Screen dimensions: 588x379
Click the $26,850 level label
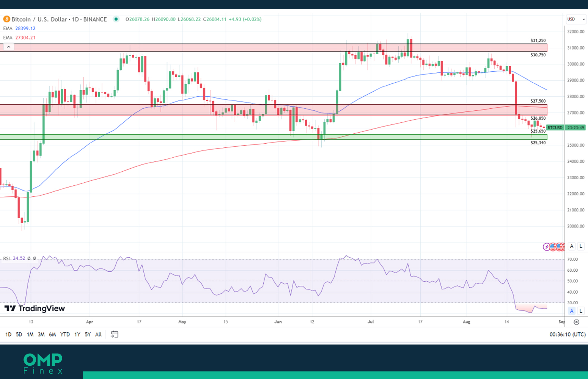pos(538,118)
